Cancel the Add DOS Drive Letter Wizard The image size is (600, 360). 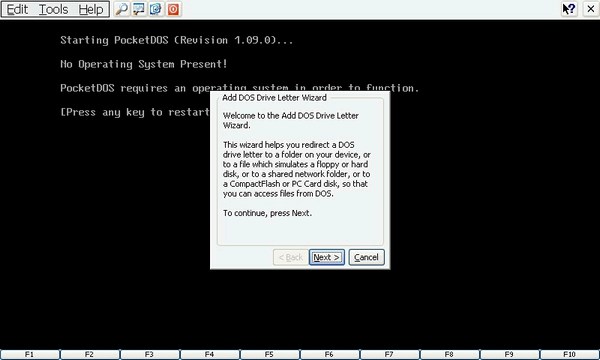tap(367, 257)
